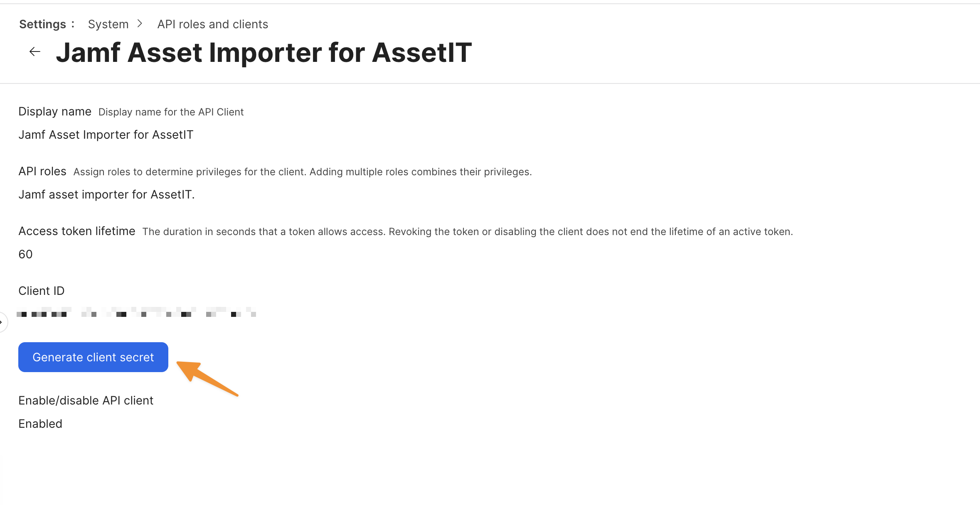Go to the System breadcrumb link
This screenshot has height=505, width=980.
pos(108,24)
